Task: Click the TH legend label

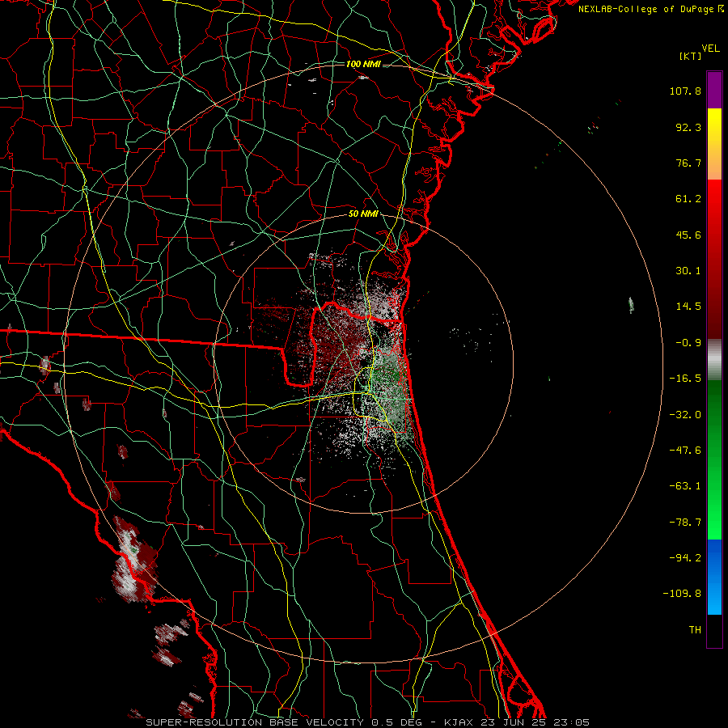Action: point(695,630)
